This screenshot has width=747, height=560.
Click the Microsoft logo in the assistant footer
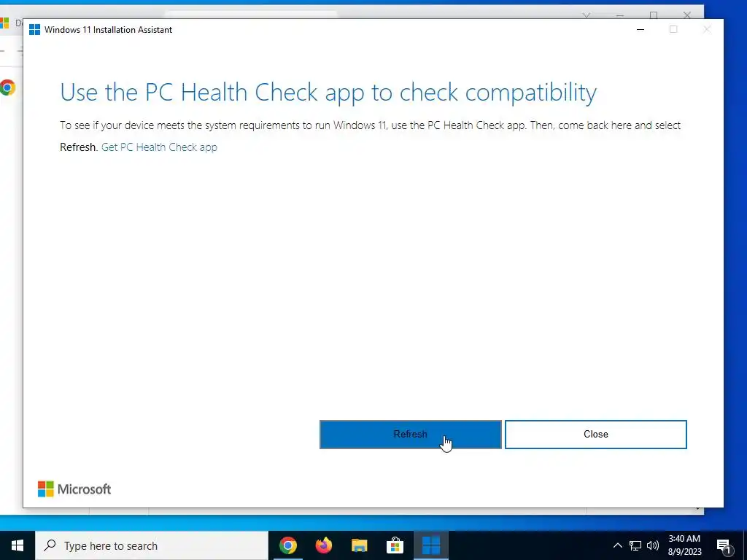[x=74, y=489]
